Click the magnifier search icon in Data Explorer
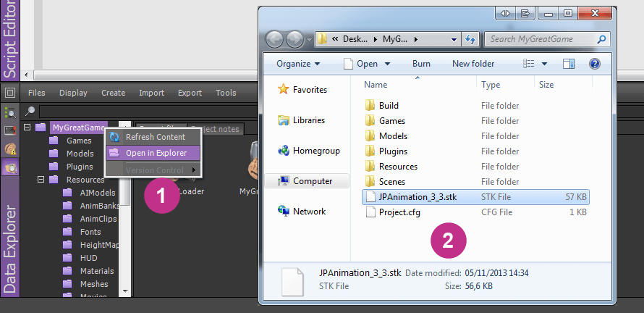 tap(30, 111)
